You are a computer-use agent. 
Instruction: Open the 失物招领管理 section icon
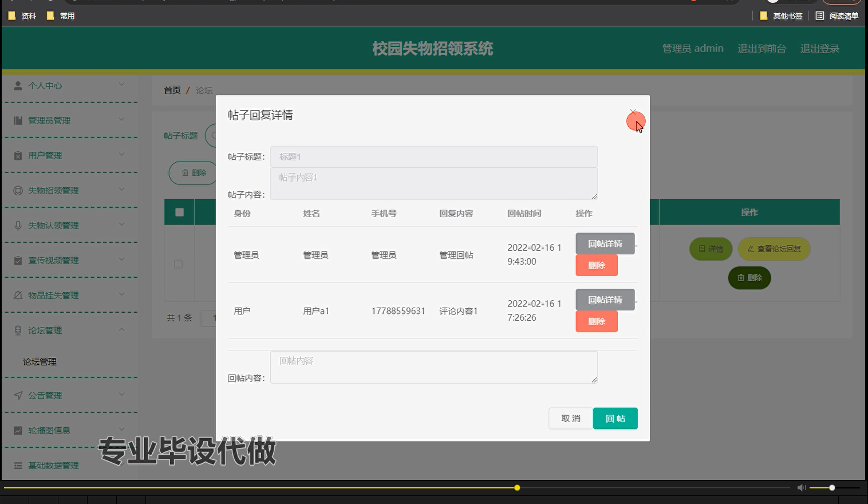[17, 190]
